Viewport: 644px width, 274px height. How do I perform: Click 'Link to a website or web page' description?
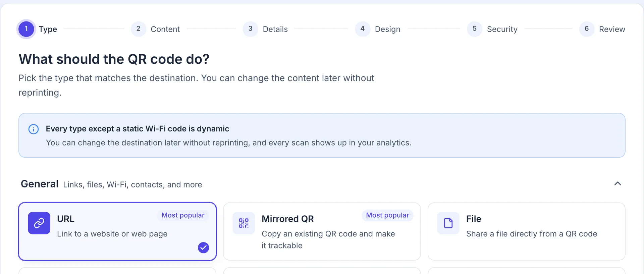(112, 234)
